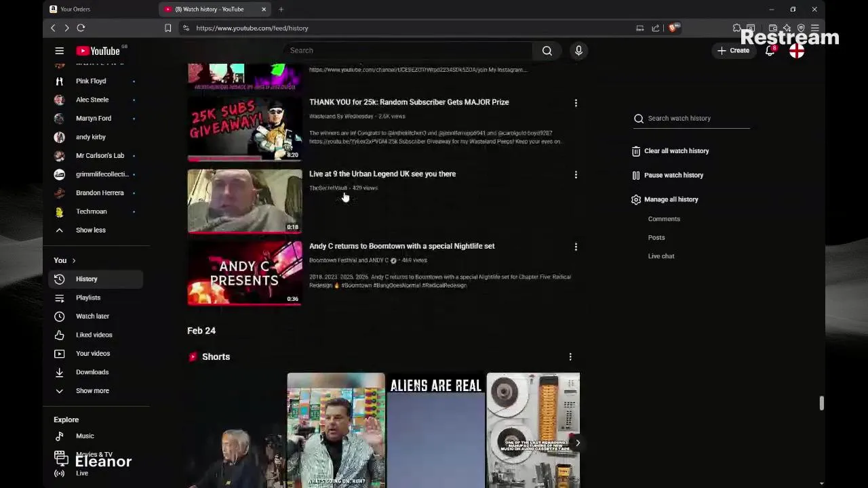Open Watch later in sidebar
Screen dimensions: 868x488
coord(95,316)
